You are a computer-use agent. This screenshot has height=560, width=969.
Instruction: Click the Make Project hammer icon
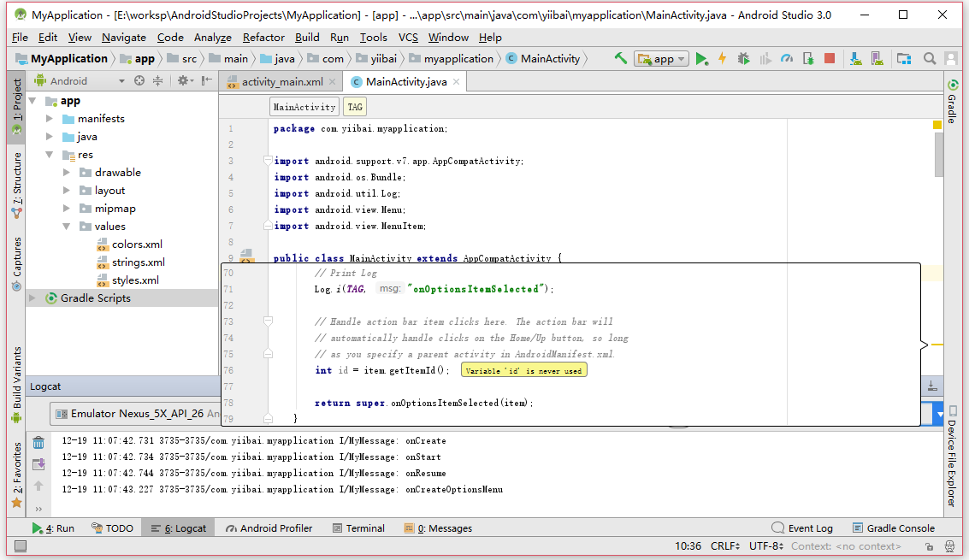(621, 59)
